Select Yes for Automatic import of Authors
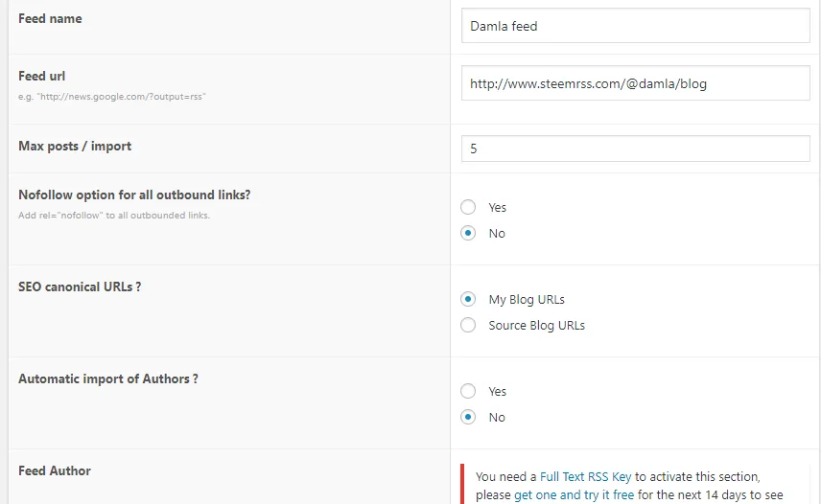 pyautogui.click(x=468, y=391)
